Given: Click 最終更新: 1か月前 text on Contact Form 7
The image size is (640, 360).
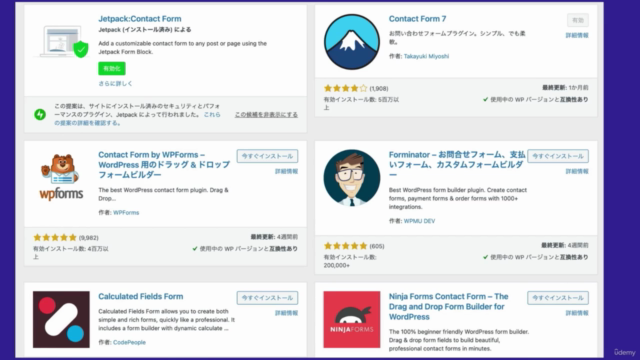Looking at the screenshot, I should 565,88.
